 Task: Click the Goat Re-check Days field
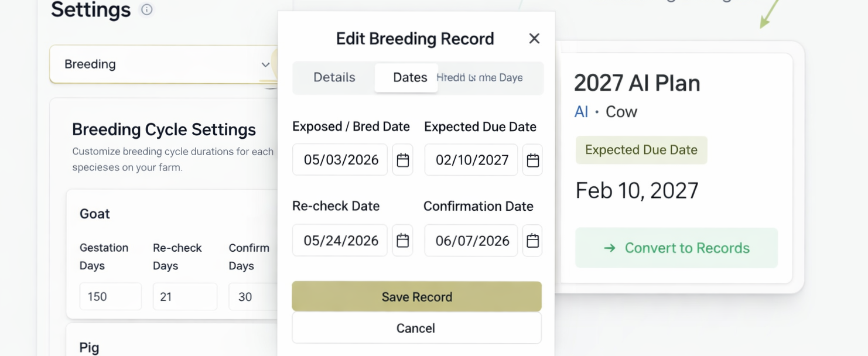click(184, 296)
